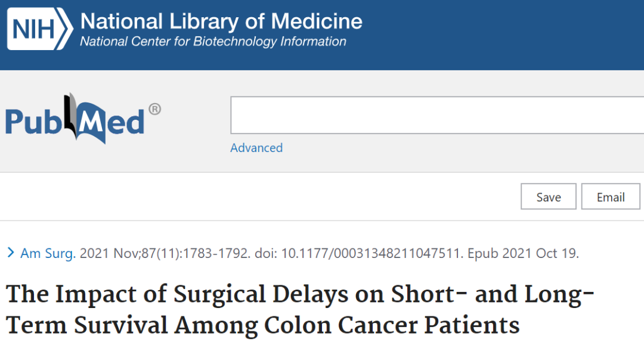Click the Save citation button
Screen dimensions: 644x342
coord(549,197)
